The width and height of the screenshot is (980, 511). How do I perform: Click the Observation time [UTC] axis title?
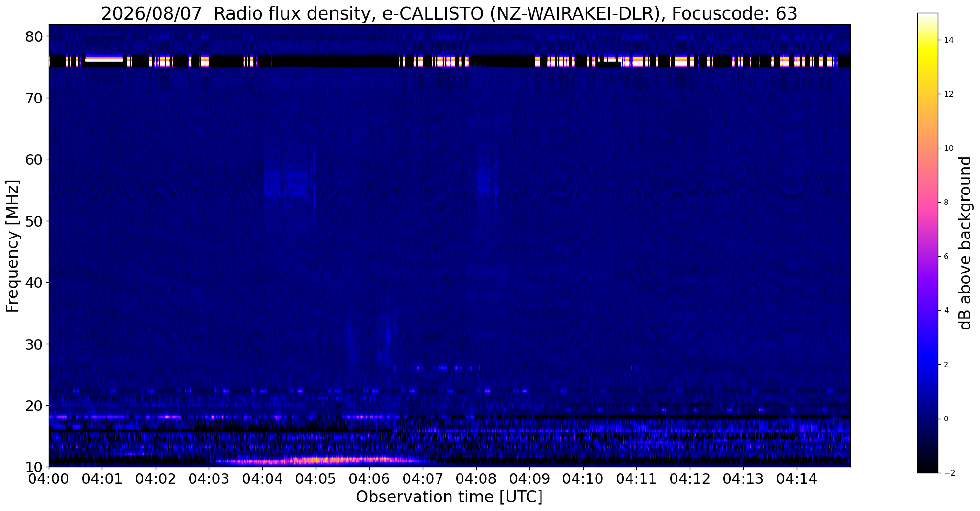point(449,497)
